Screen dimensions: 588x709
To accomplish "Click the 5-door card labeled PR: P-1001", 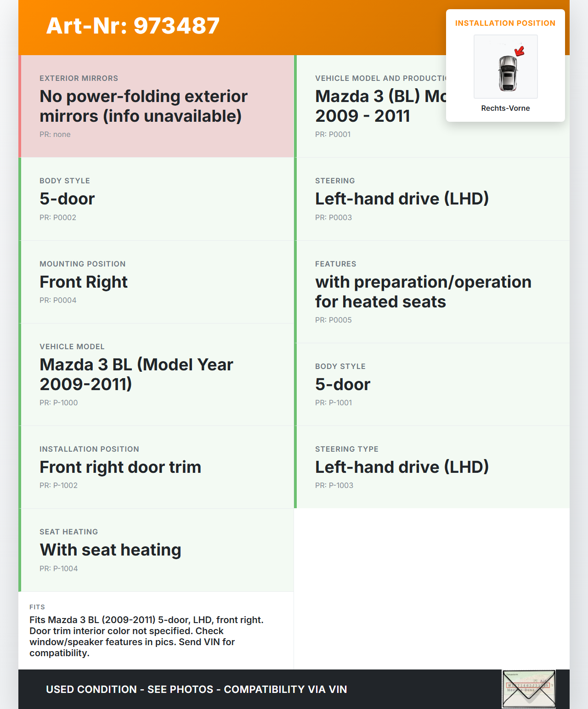I will click(432, 385).
